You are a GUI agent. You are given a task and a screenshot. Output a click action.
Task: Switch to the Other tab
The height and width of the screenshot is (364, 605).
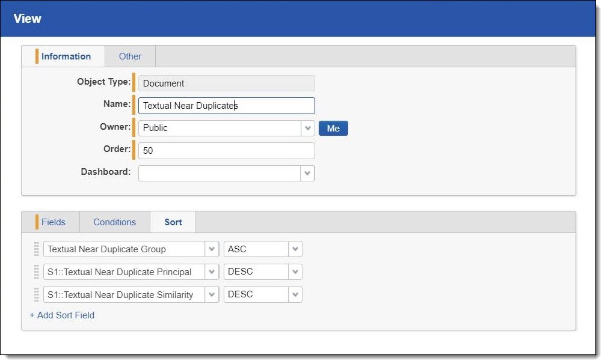tap(130, 56)
